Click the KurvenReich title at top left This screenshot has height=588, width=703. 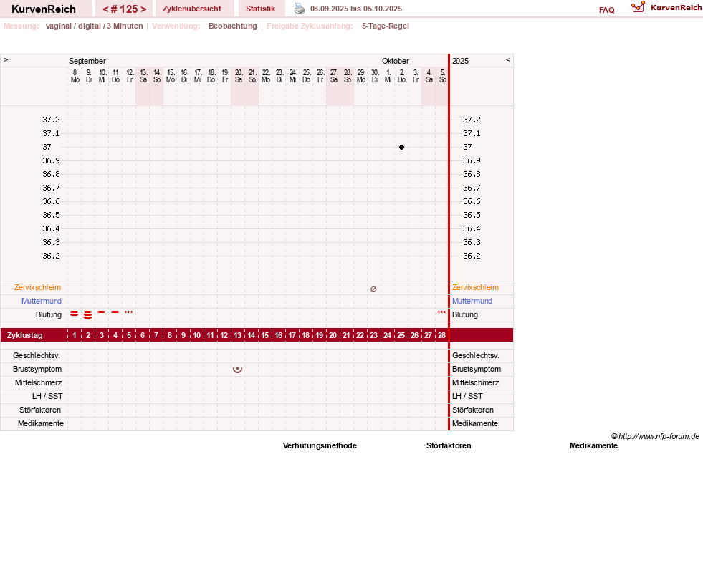pyautogui.click(x=44, y=9)
